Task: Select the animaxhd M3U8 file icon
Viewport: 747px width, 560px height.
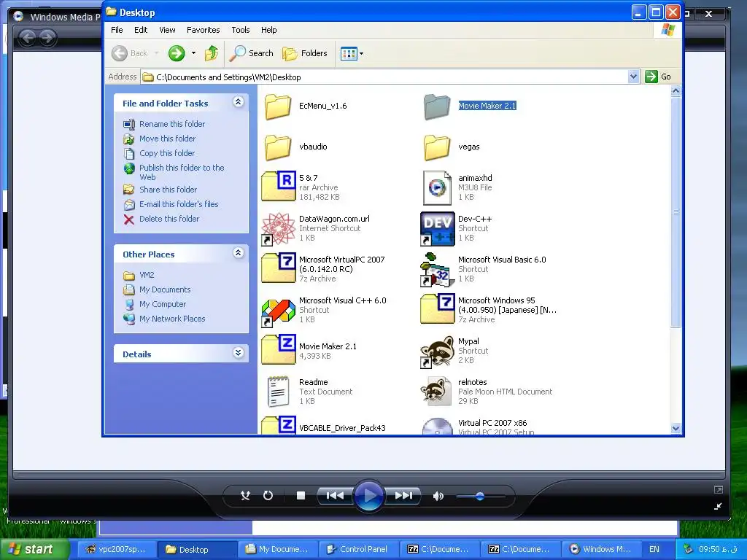Action: (x=437, y=187)
